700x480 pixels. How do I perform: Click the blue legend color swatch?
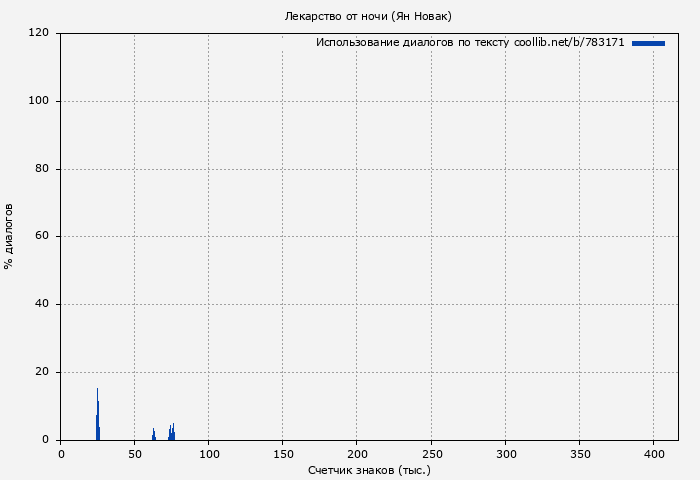click(648, 43)
